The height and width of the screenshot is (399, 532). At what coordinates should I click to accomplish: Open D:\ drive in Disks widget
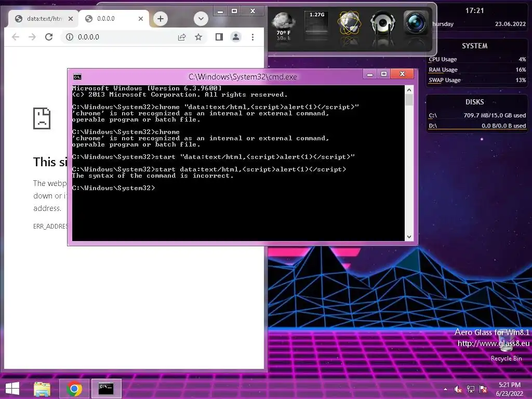(x=477, y=126)
